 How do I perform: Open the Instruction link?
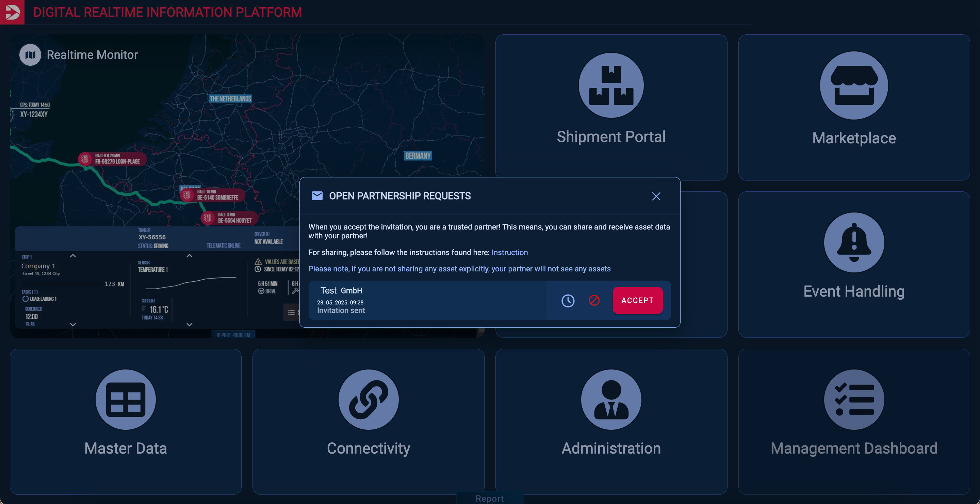(509, 252)
